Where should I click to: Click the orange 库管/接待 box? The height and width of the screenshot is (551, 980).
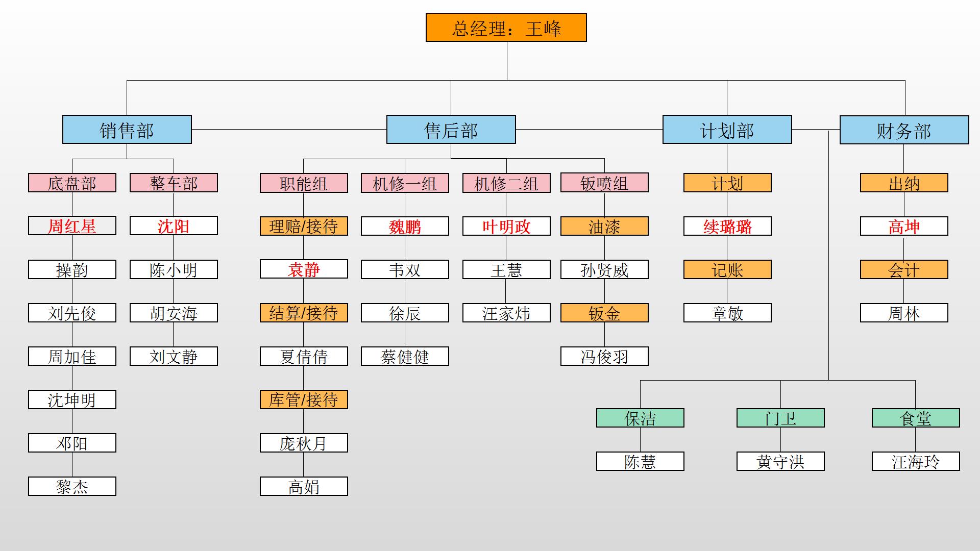point(304,399)
